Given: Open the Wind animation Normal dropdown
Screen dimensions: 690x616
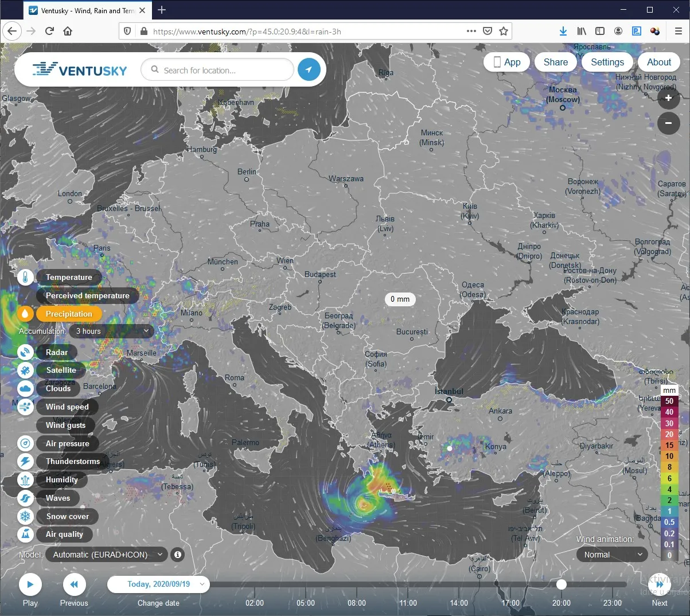Looking at the screenshot, I should tap(613, 555).
